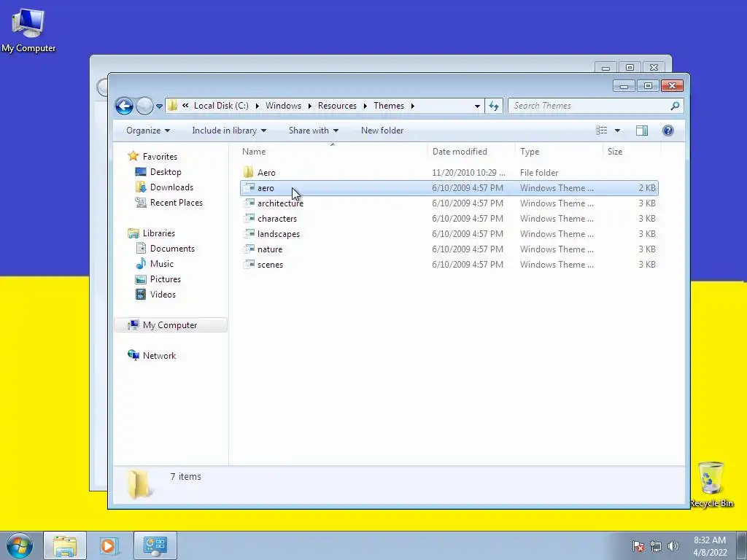The width and height of the screenshot is (747, 560).
Task: Select the landscapes theme file icon
Action: (x=248, y=233)
